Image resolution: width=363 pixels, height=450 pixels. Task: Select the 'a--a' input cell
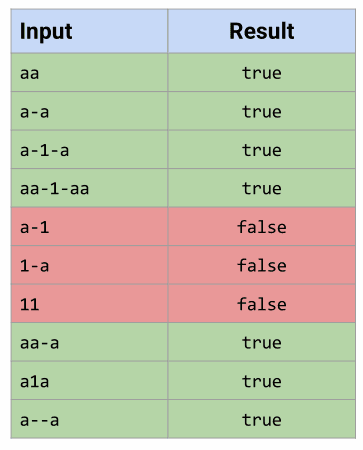pos(89,419)
